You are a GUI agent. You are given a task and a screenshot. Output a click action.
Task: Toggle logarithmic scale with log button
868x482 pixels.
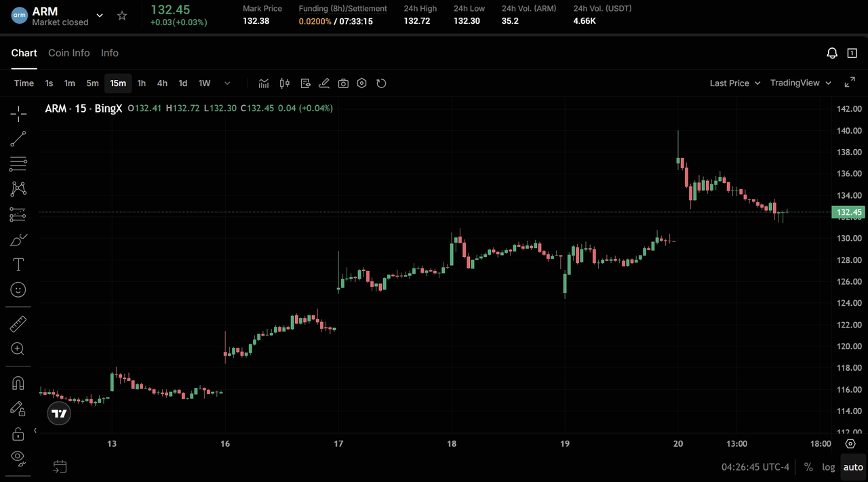[x=828, y=467]
